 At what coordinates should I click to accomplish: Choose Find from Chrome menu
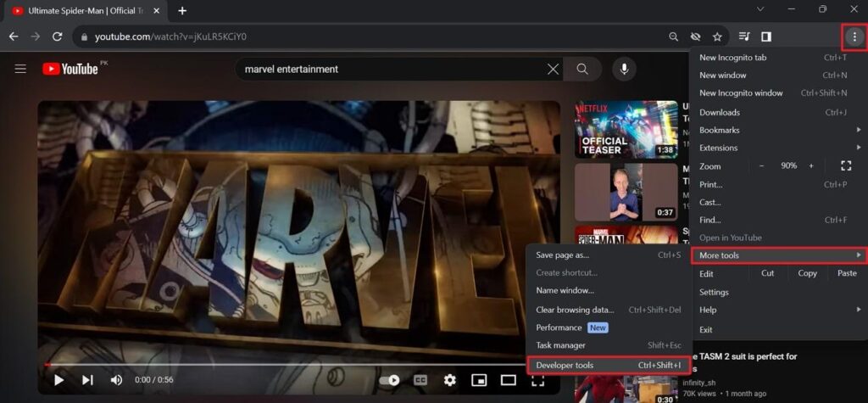[779, 220]
